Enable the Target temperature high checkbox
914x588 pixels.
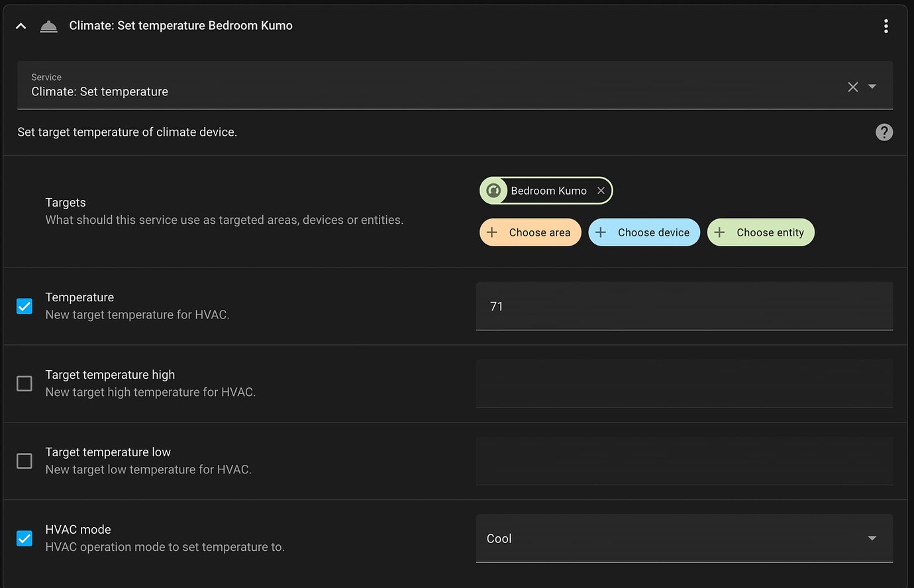[x=24, y=383]
